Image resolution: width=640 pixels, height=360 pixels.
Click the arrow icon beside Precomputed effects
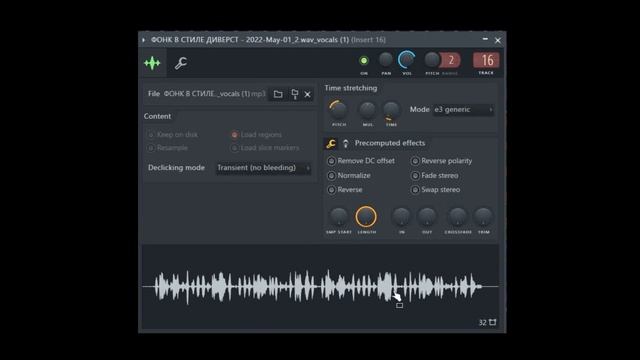pos(346,143)
